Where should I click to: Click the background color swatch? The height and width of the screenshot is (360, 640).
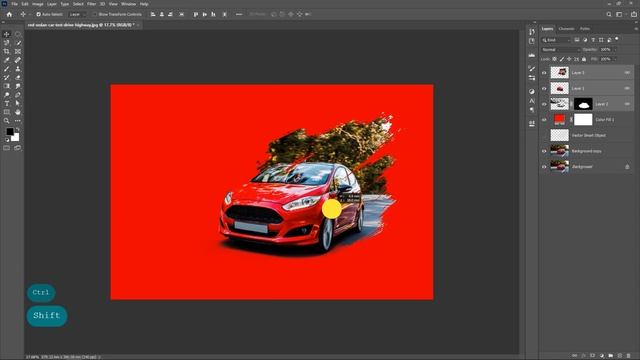16,138
